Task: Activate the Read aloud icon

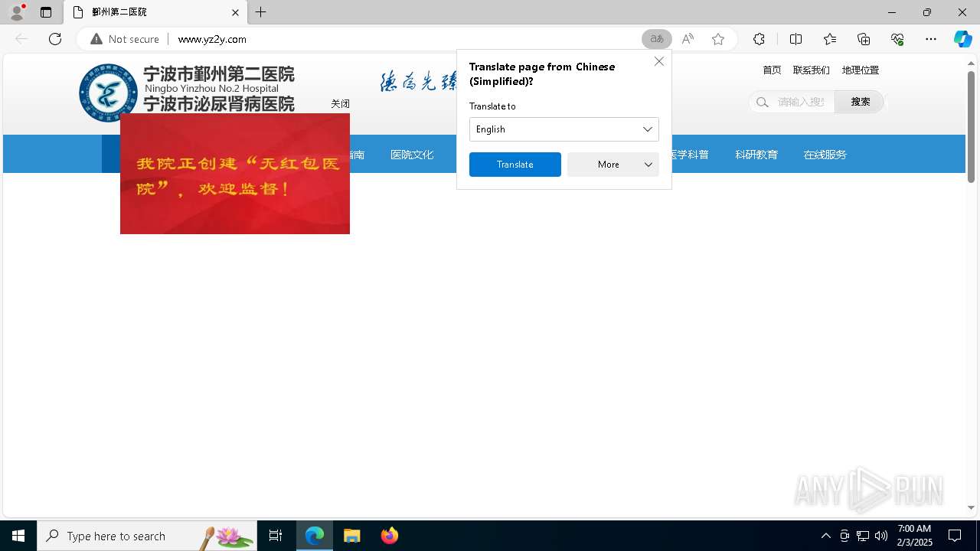Action: [688, 39]
